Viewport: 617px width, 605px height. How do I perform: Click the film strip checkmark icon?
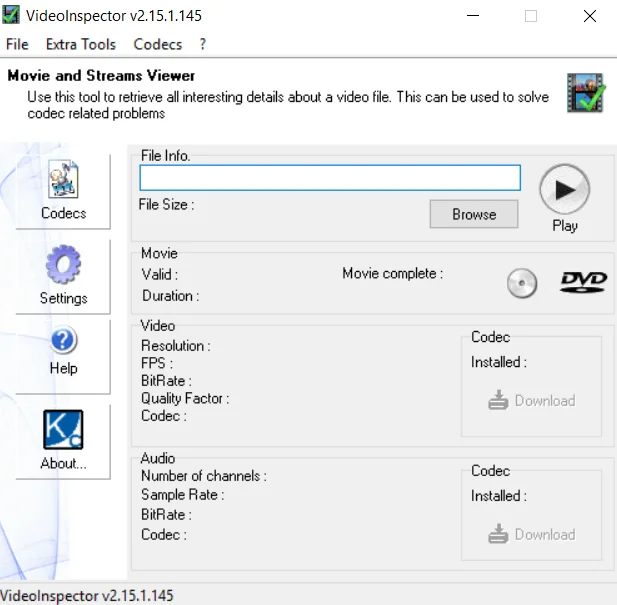coord(586,93)
